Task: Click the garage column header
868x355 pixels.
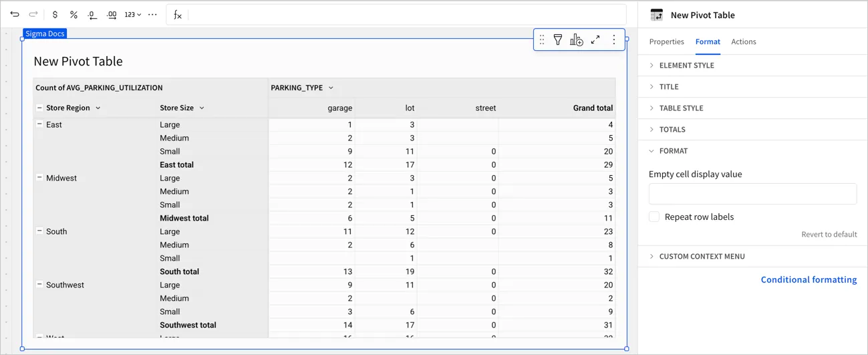Action: pos(339,108)
